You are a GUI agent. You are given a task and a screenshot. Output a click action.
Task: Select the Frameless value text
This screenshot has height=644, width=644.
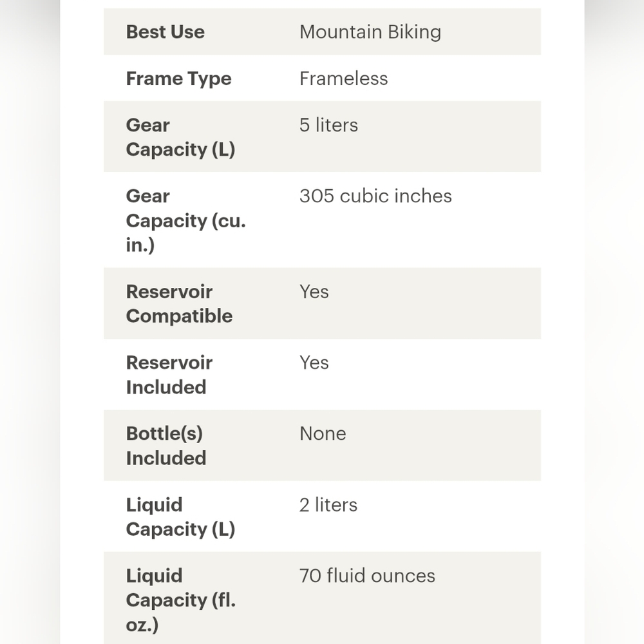(343, 79)
